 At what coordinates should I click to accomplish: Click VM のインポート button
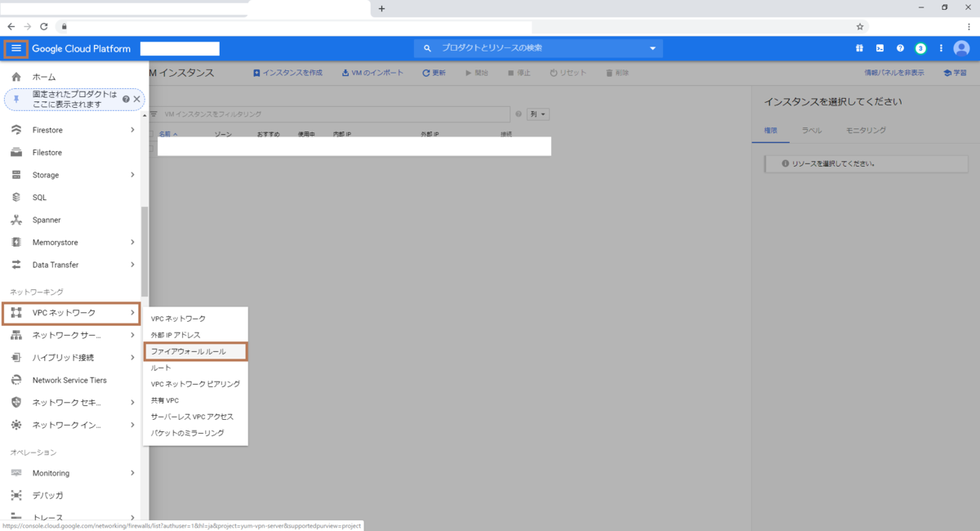372,73
